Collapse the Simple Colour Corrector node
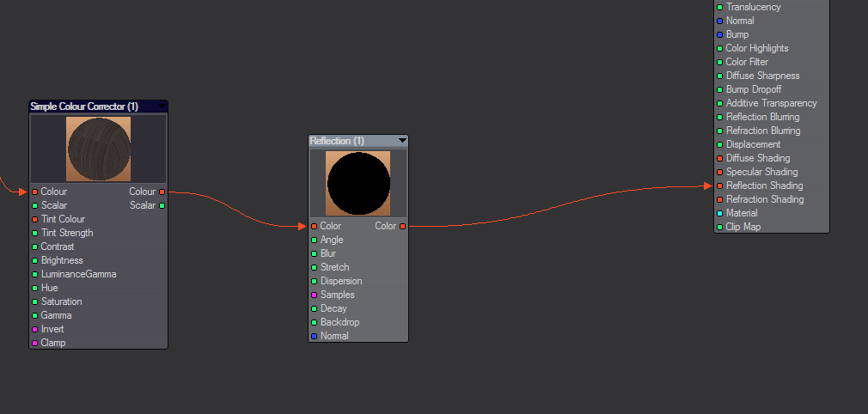868x414 pixels. [162, 107]
